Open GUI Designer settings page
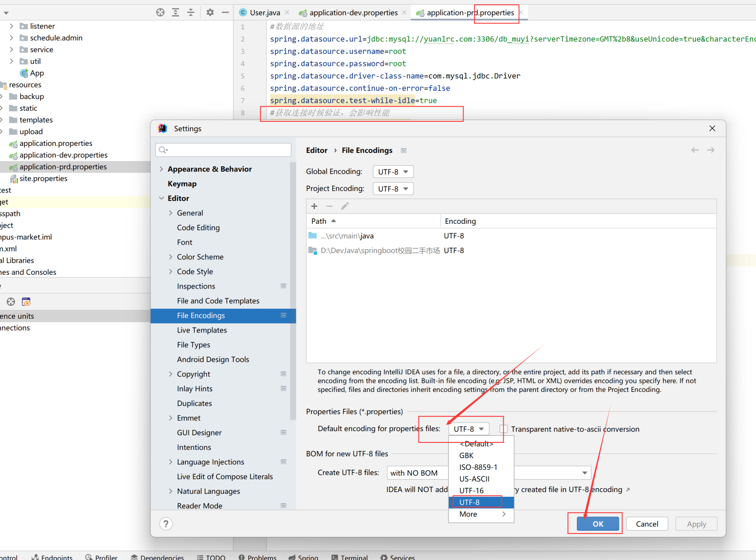This screenshot has width=756, height=560. tap(199, 433)
